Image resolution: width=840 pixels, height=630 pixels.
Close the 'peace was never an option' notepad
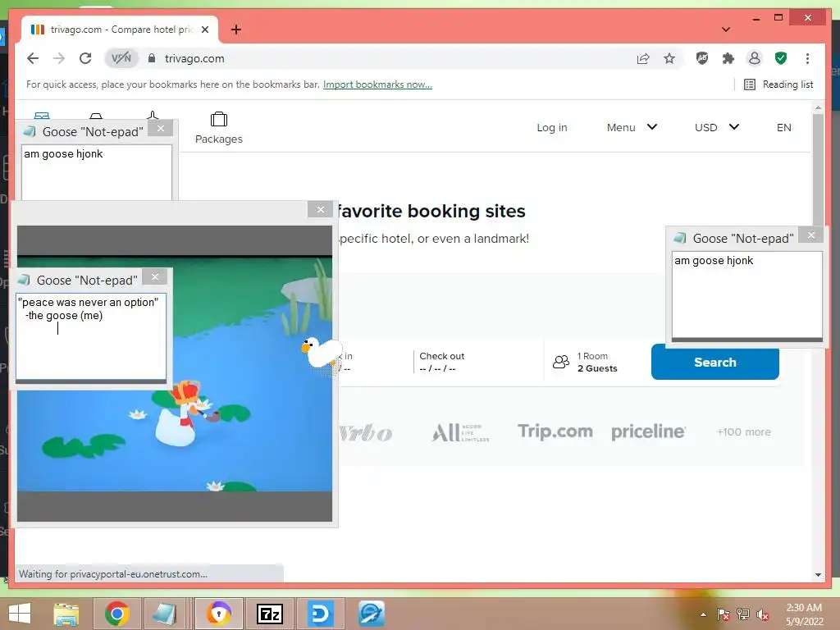tap(155, 276)
